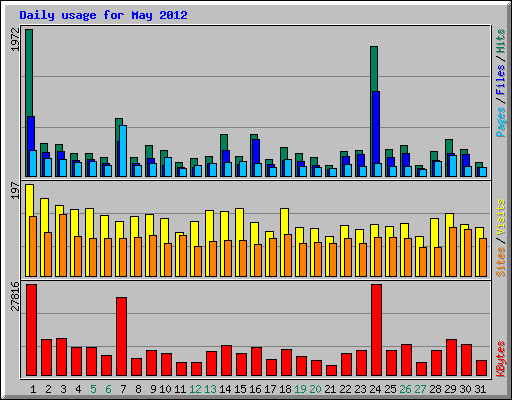The height and width of the screenshot is (400, 512).
Task: Select the red KBytes bar for day 1
Action: point(32,330)
